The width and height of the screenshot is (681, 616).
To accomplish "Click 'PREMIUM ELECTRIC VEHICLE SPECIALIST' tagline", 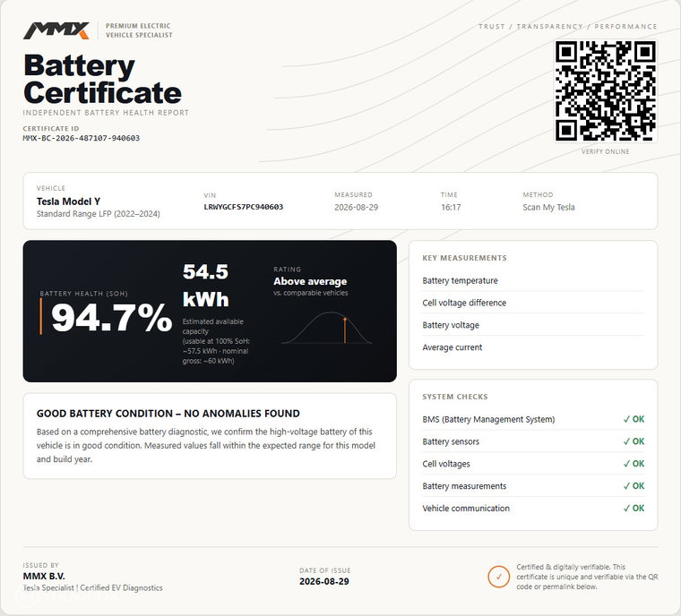I will [139, 30].
